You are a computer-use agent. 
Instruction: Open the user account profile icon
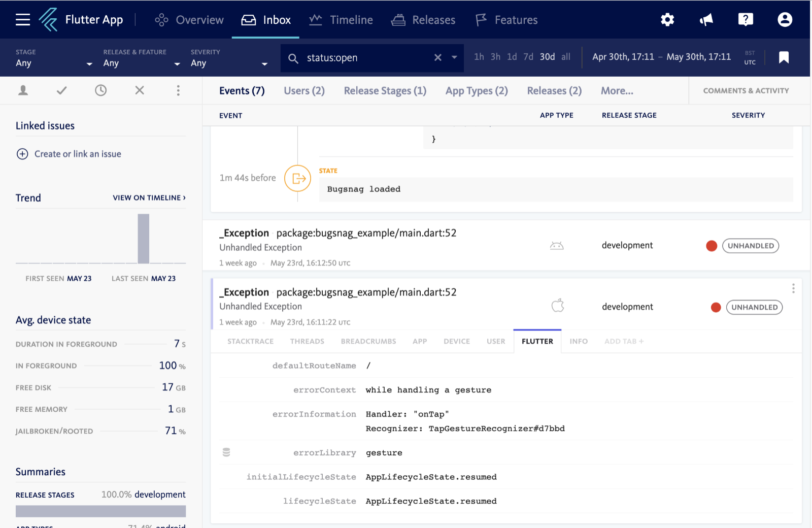tap(785, 20)
